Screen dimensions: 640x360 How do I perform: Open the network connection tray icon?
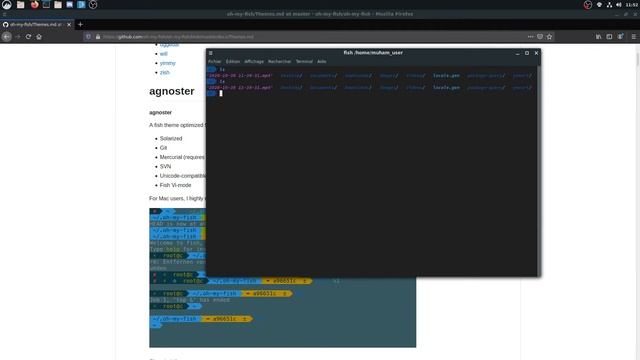tap(609, 5)
